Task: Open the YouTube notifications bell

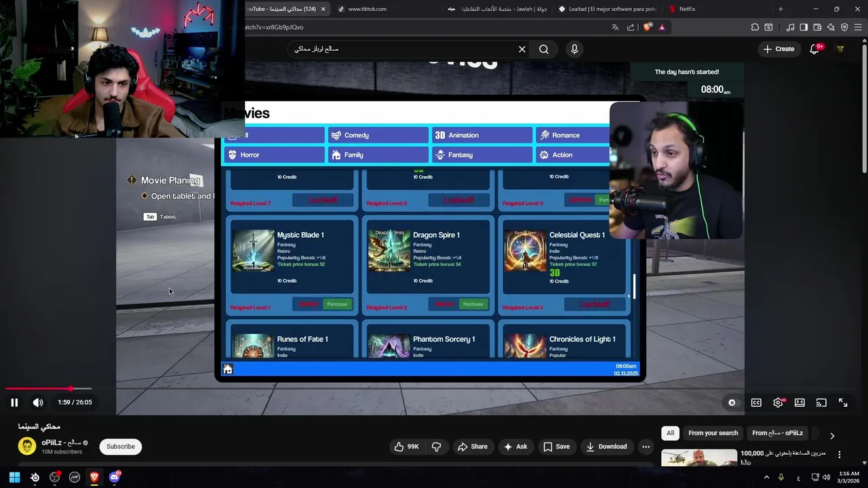Action: click(x=814, y=49)
